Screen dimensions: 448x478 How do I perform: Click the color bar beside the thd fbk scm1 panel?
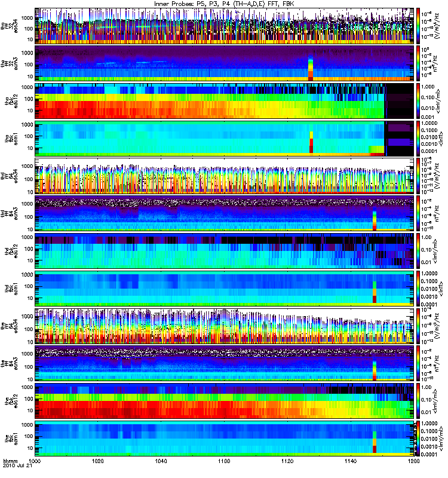(418, 289)
